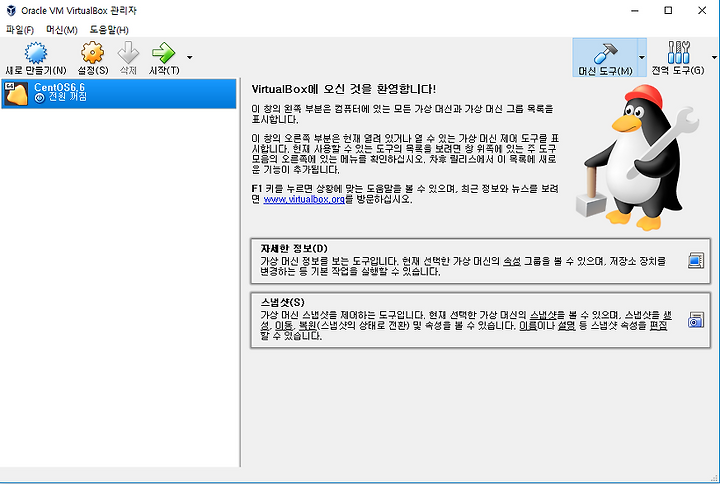Maximize the VirtualBox Manager window
720x484 pixels.
(x=668, y=11)
